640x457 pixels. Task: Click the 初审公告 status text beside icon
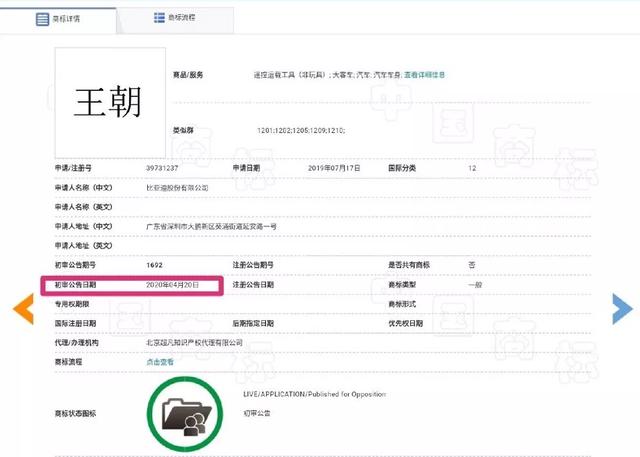point(257,413)
